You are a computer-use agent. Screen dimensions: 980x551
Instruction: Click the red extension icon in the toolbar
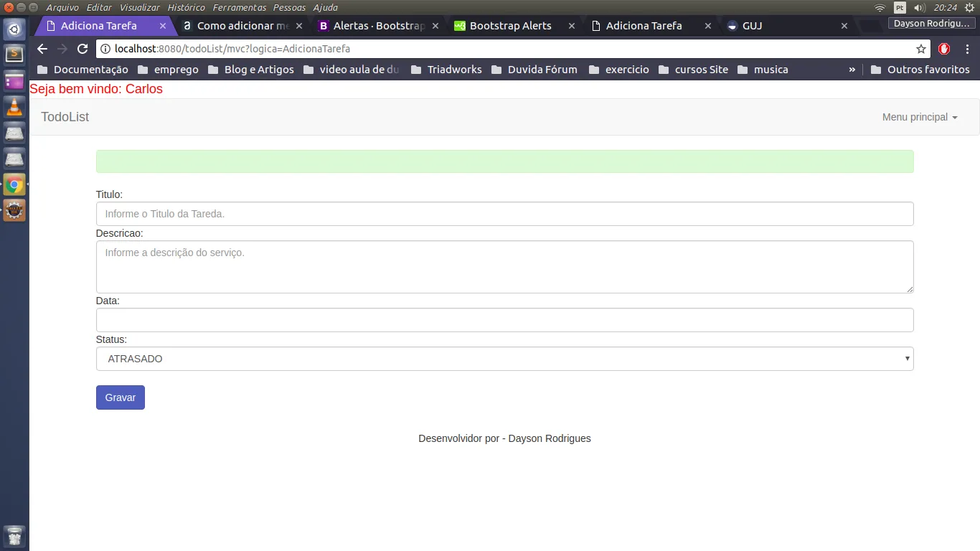tap(944, 49)
